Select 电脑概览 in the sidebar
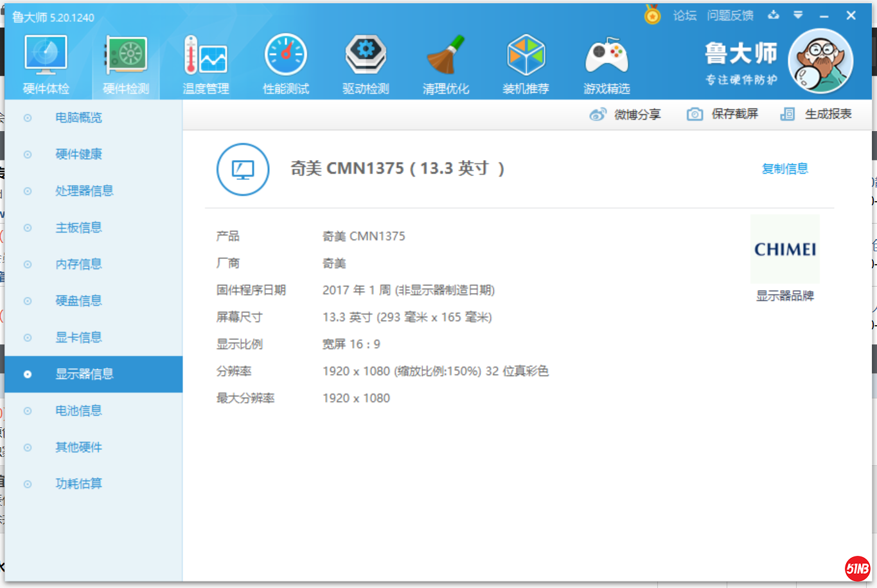 [78, 118]
